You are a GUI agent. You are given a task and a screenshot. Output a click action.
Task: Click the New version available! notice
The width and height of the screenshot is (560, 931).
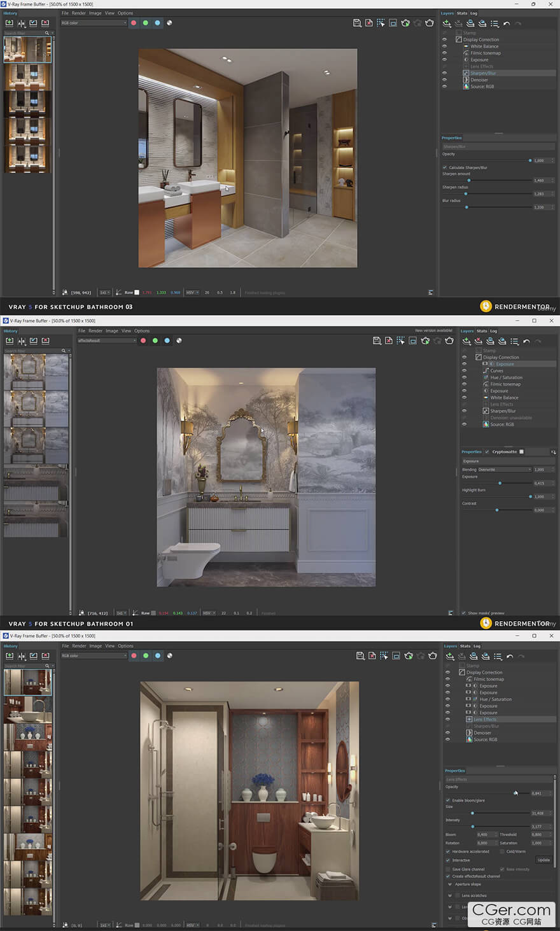pyautogui.click(x=433, y=331)
